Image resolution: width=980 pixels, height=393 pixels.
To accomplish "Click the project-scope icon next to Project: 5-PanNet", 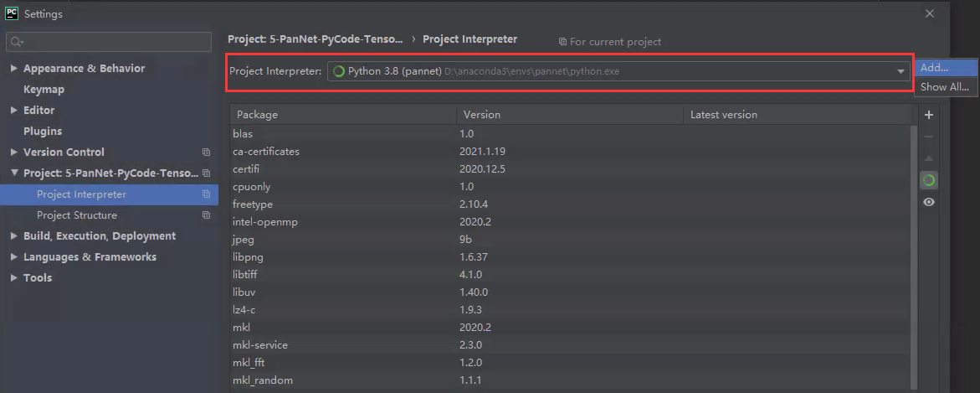I will (x=206, y=173).
